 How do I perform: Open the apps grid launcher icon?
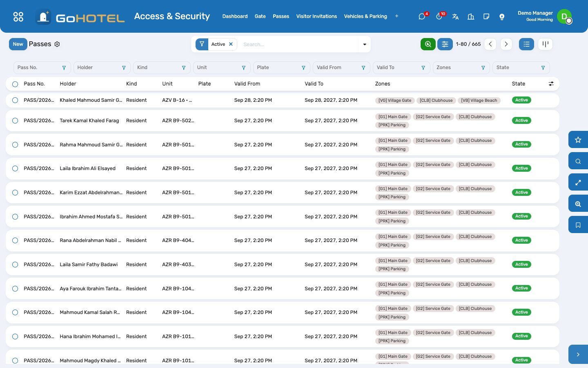18,17
